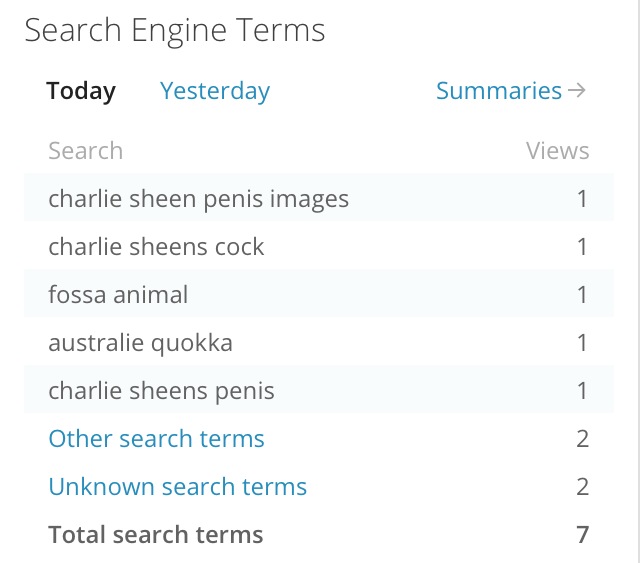Click the Search Engine Terms heading
The image size is (640, 563).
pyautogui.click(x=175, y=30)
